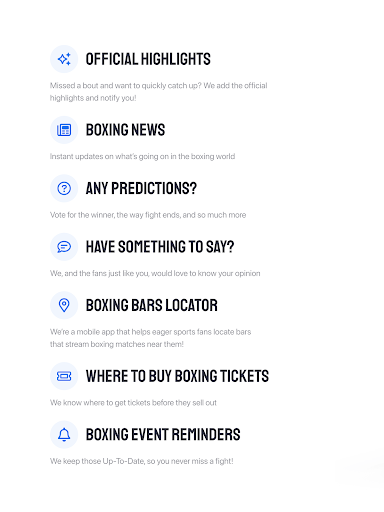Screen dimensions: 384x512
Task: Select the question mark predictions icon
Action: (64, 188)
